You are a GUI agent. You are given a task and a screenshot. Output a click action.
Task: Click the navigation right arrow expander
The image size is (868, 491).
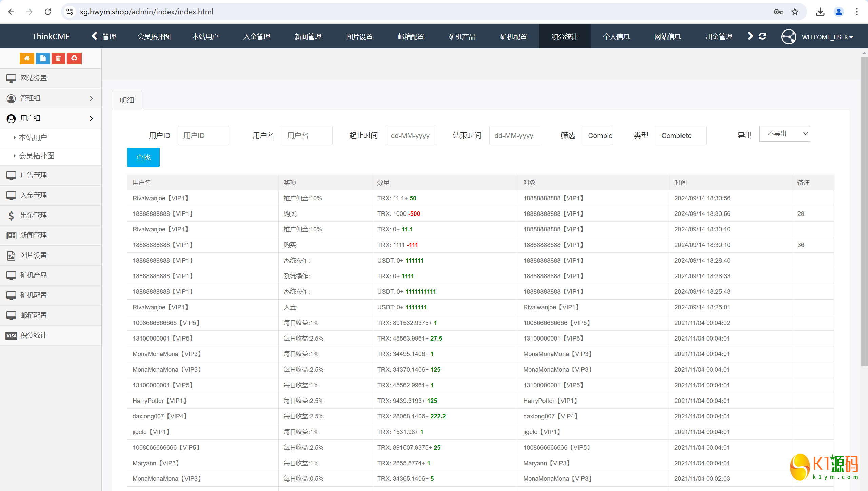(x=750, y=36)
